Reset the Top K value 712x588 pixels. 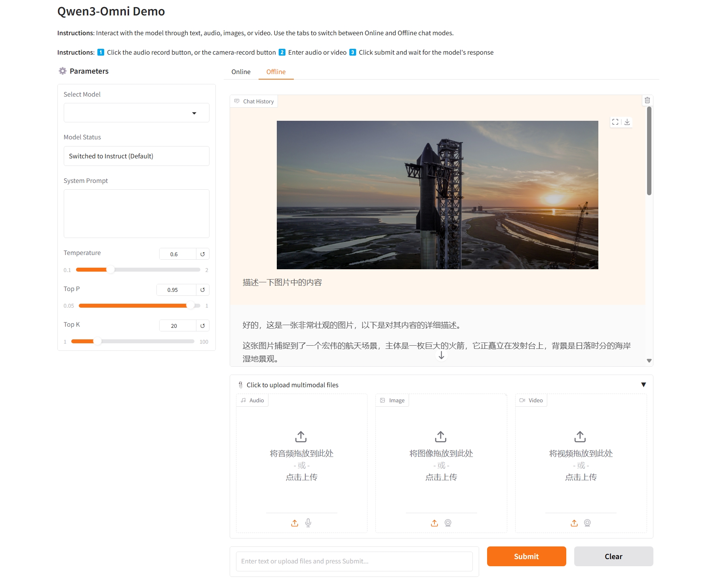coord(202,326)
